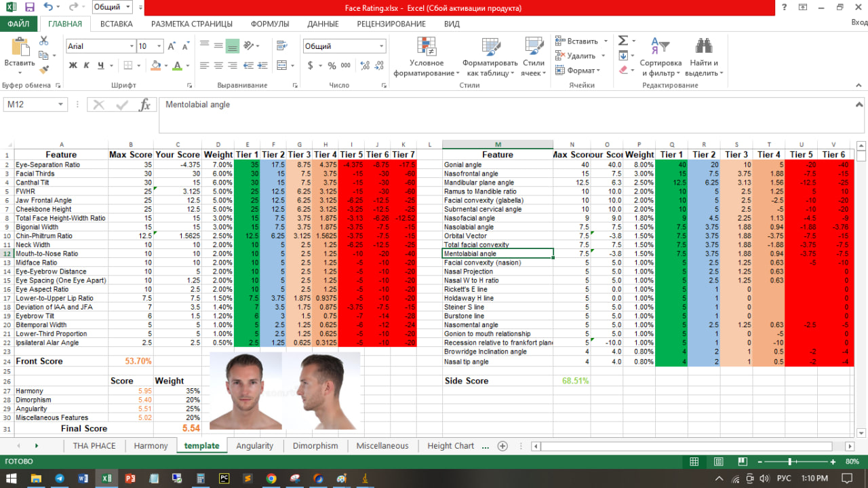The height and width of the screenshot is (488, 868).
Task: Click the AutoSum sigma icon
Action: (x=623, y=41)
